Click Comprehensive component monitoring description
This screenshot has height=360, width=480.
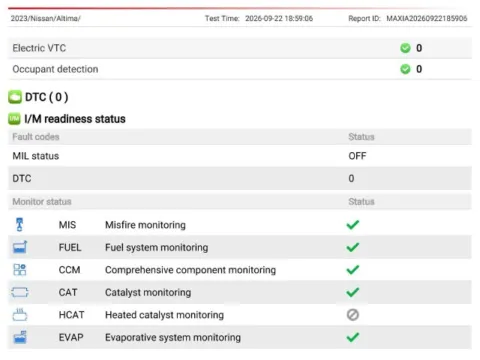click(x=191, y=270)
